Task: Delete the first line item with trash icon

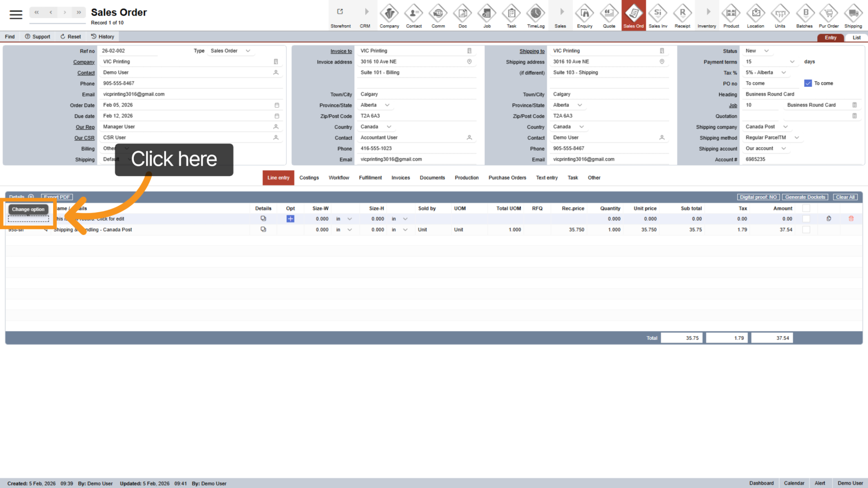Action: (851, 219)
